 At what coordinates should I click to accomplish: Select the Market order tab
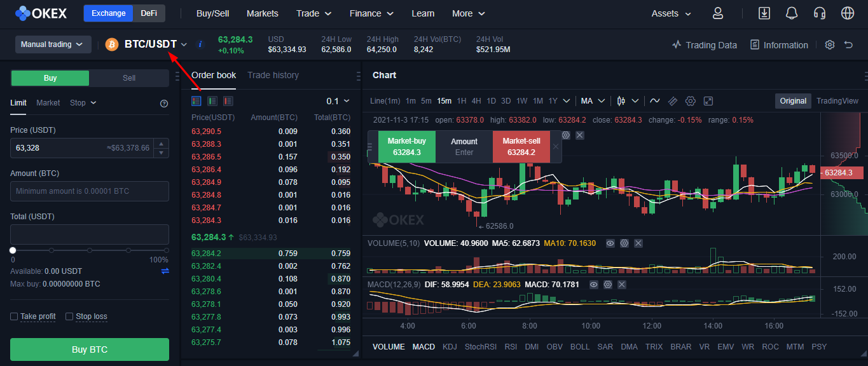(48, 103)
